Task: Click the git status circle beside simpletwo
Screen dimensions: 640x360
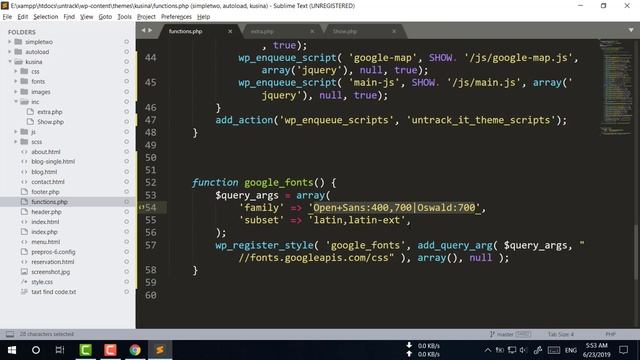Action: (127, 42)
